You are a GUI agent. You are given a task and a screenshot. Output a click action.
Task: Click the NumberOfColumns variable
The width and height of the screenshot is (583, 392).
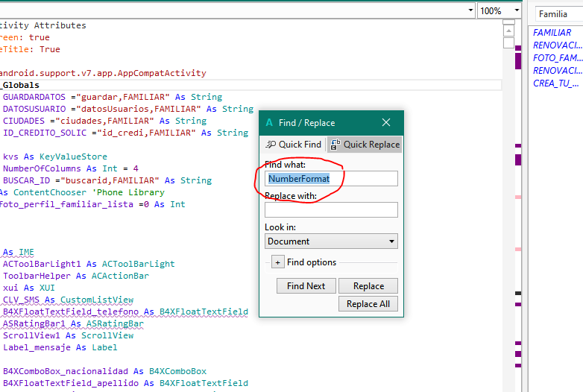point(42,168)
